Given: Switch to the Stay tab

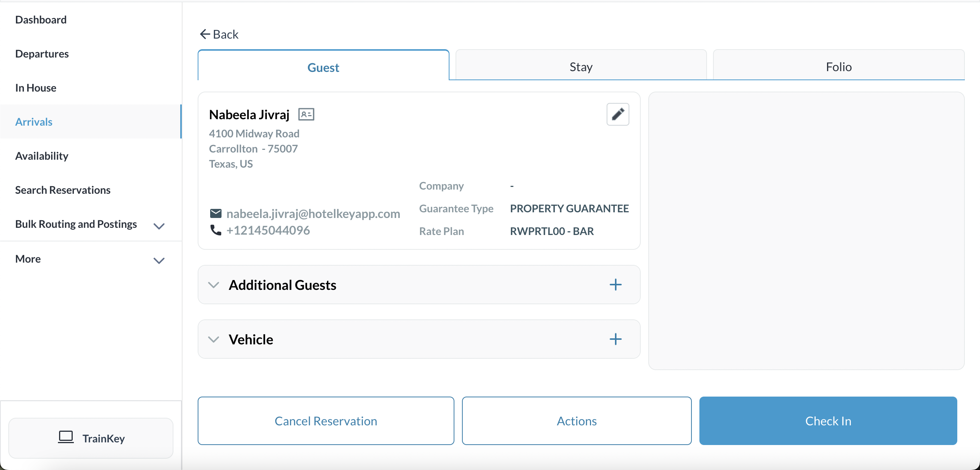Looking at the screenshot, I should pyautogui.click(x=581, y=67).
